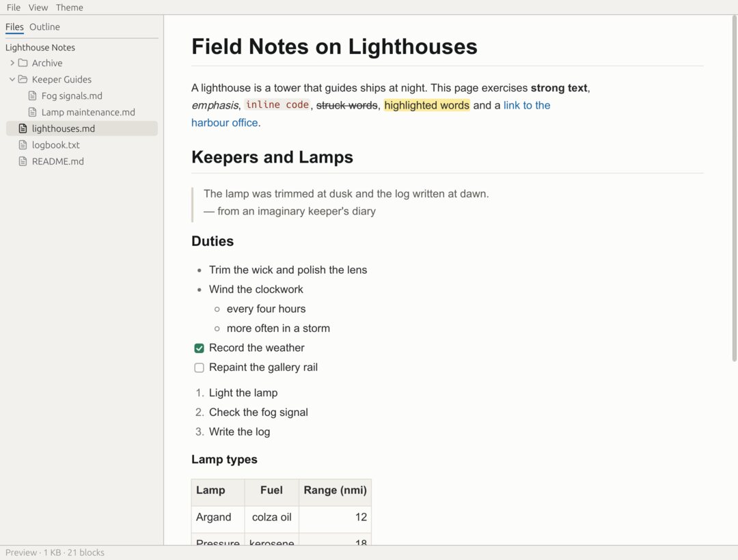Click the italic emphasis word

(x=215, y=105)
